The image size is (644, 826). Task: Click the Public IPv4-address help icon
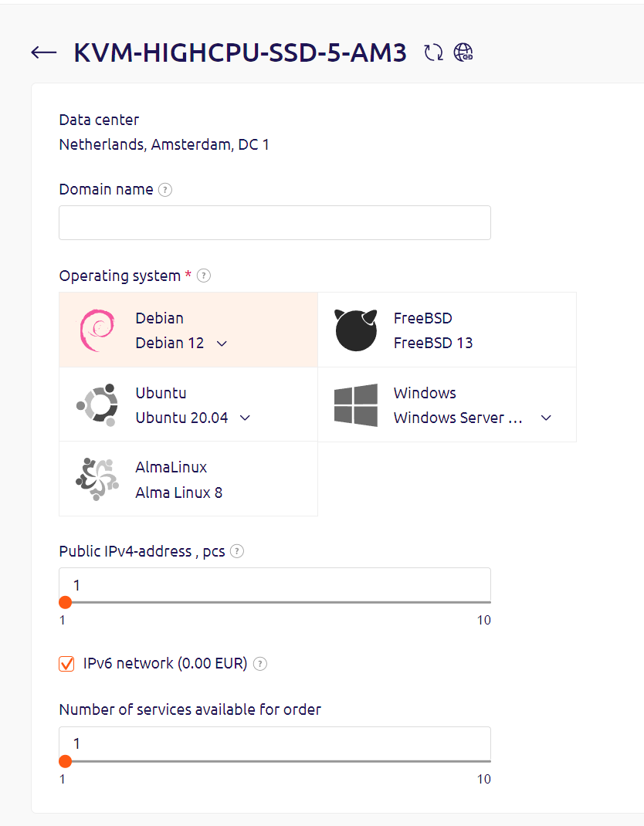coord(237,551)
